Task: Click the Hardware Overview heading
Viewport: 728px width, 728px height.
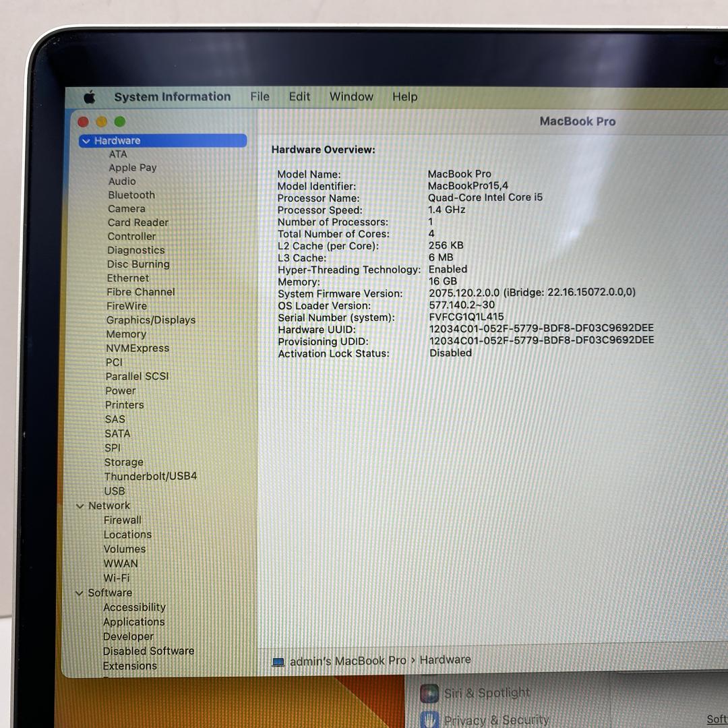Action: tap(323, 150)
